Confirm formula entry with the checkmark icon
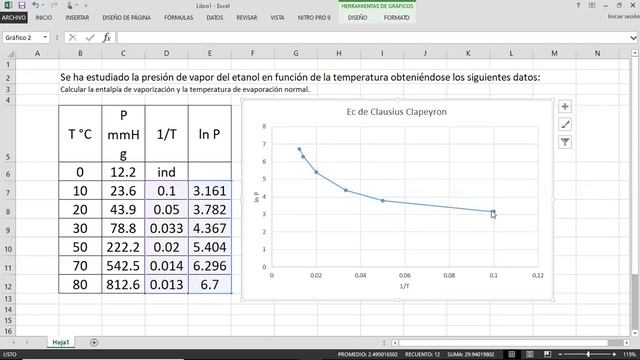The width and height of the screenshot is (640, 360). pos(90,38)
